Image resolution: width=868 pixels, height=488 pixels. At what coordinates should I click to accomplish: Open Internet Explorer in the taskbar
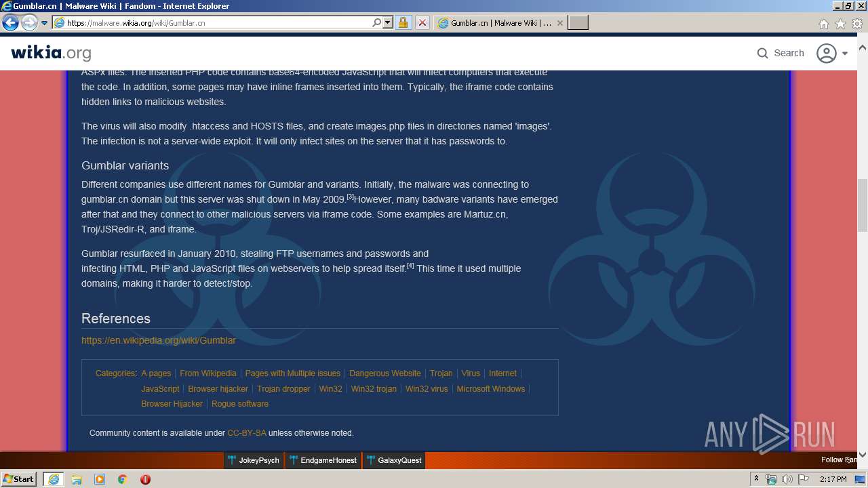point(54,479)
